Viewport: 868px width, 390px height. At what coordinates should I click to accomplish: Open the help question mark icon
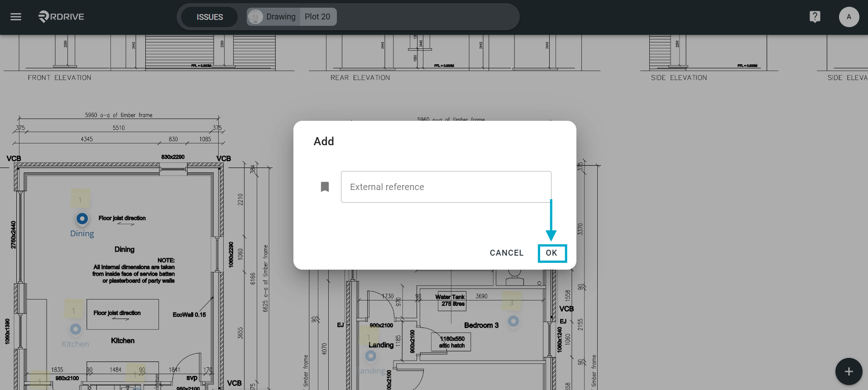(x=815, y=17)
